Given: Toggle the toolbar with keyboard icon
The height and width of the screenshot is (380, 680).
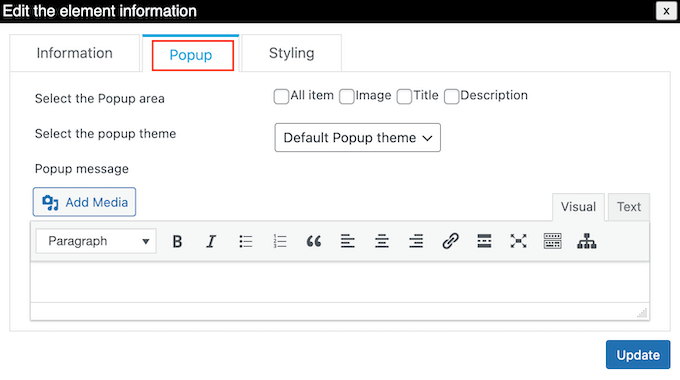Looking at the screenshot, I should click(552, 241).
